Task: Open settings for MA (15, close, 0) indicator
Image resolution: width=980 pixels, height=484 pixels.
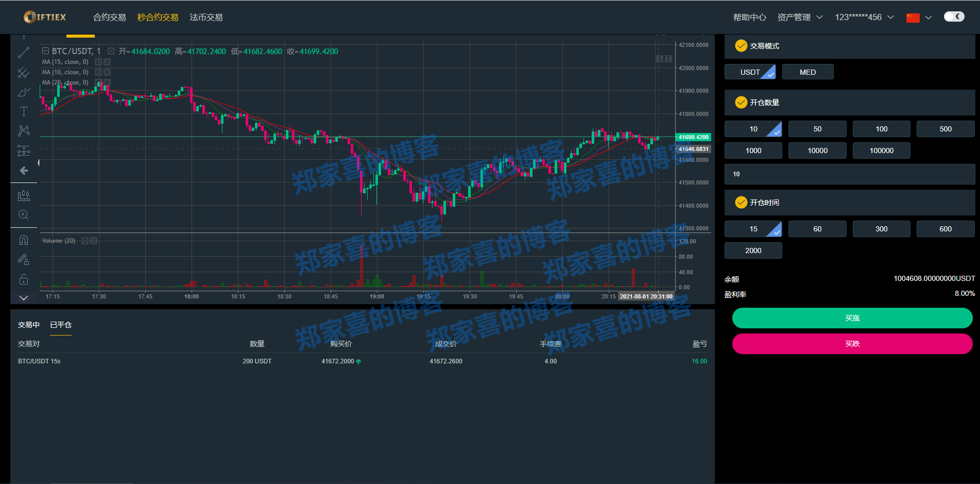Action: (x=98, y=61)
